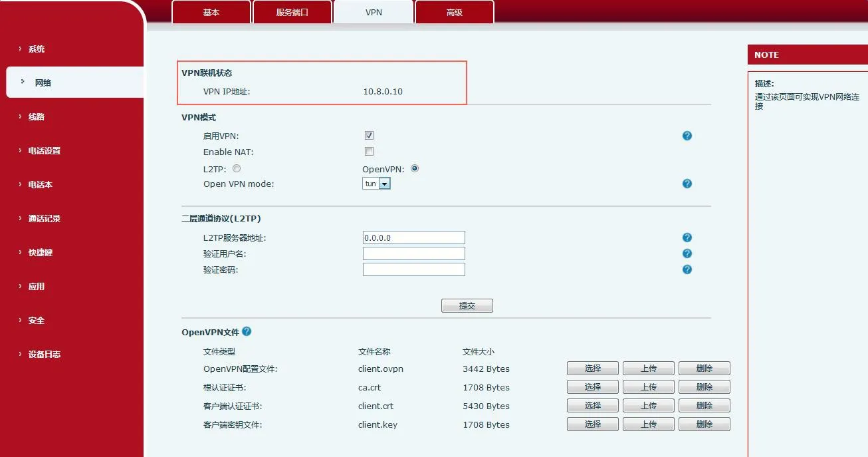868x457 pixels.
Task: Toggle the Enable NAT checkbox
Action: click(369, 151)
